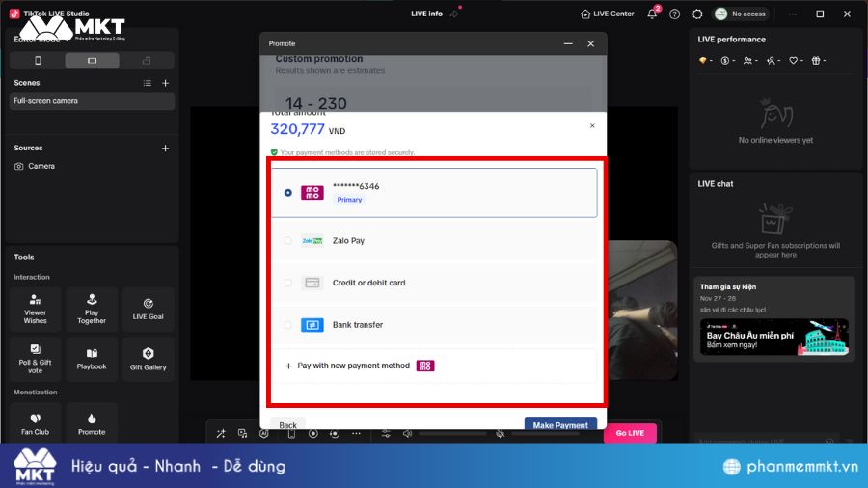Open the Poll & Gift vote tool
868x488 pixels.
35,359
